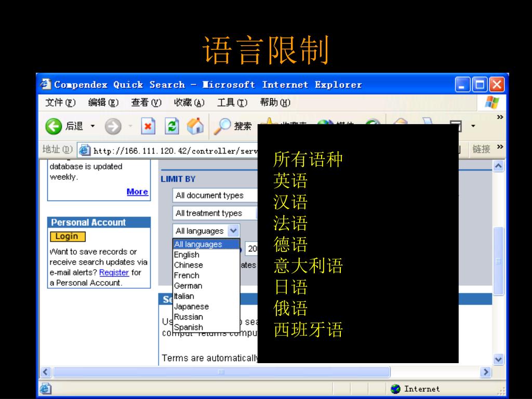
Task: Open the 收藏(A) menu
Action: pyautogui.click(x=189, y=102)
